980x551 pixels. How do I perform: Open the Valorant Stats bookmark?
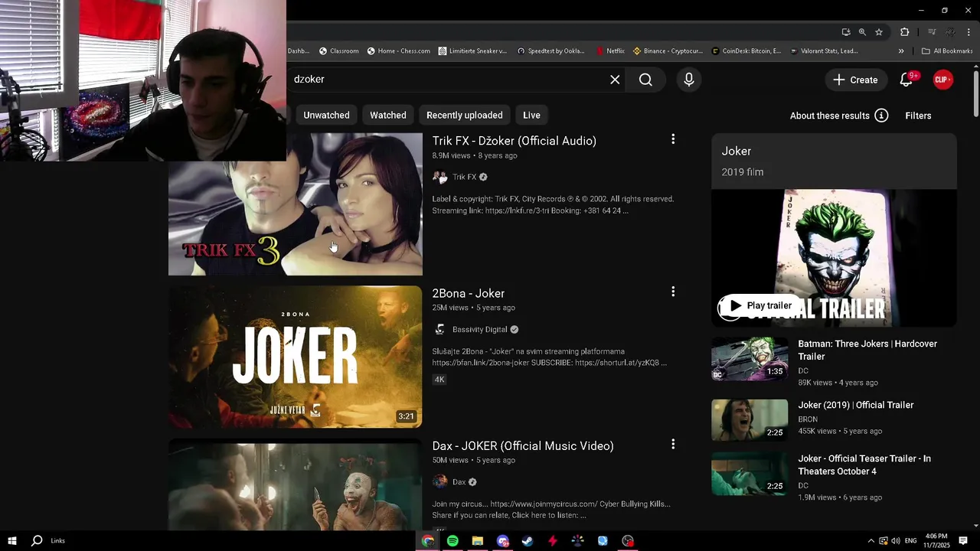(x=823, y=51)
